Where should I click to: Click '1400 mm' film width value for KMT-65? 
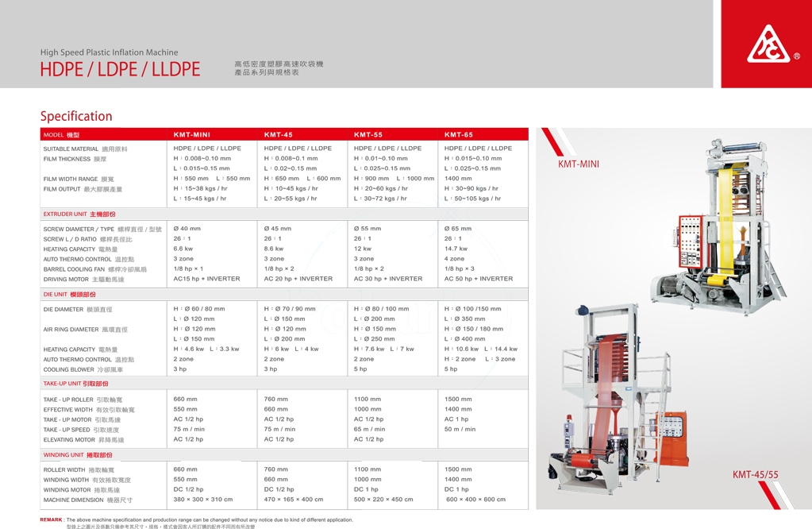pos(458,178)
